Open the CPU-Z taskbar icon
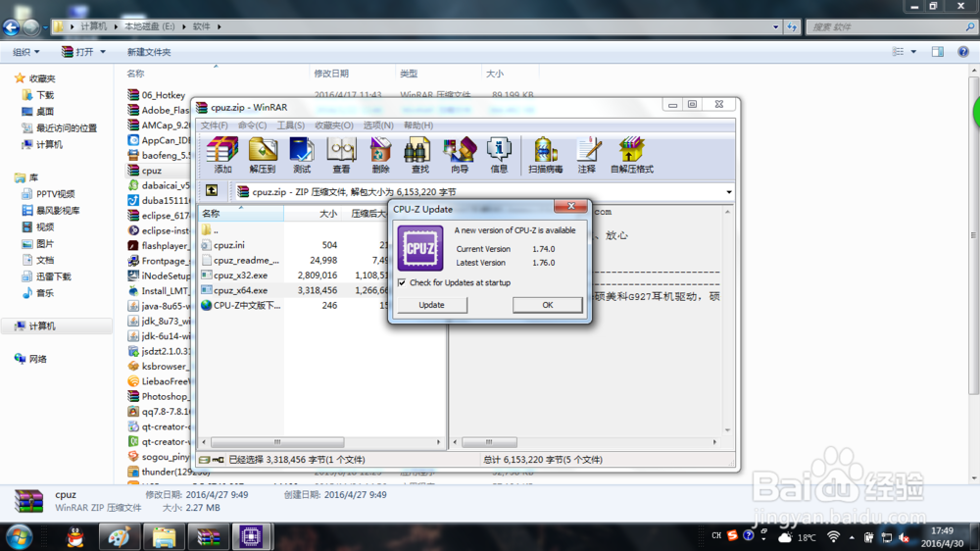The image size is (980, 551). point(251,536)
